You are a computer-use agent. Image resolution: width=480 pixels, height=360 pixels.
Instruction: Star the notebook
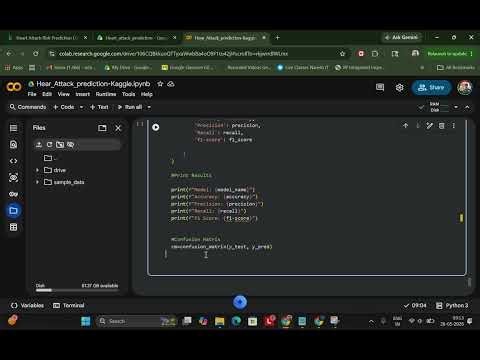pos(160,84)
